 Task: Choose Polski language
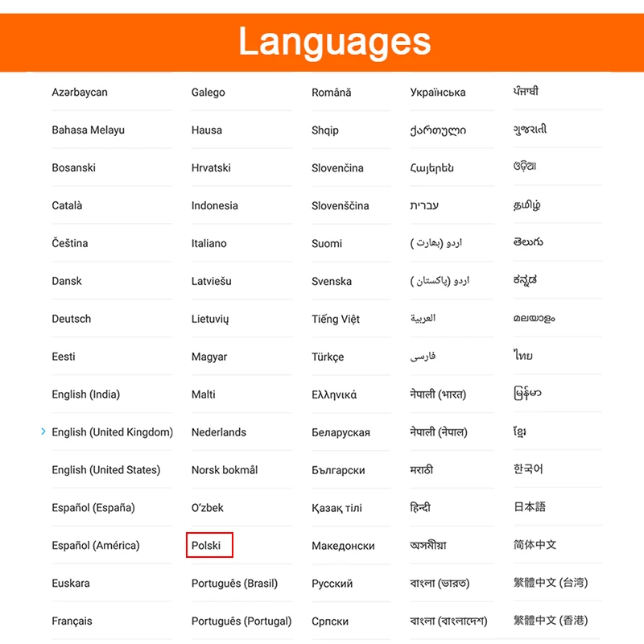pos(206,546)
